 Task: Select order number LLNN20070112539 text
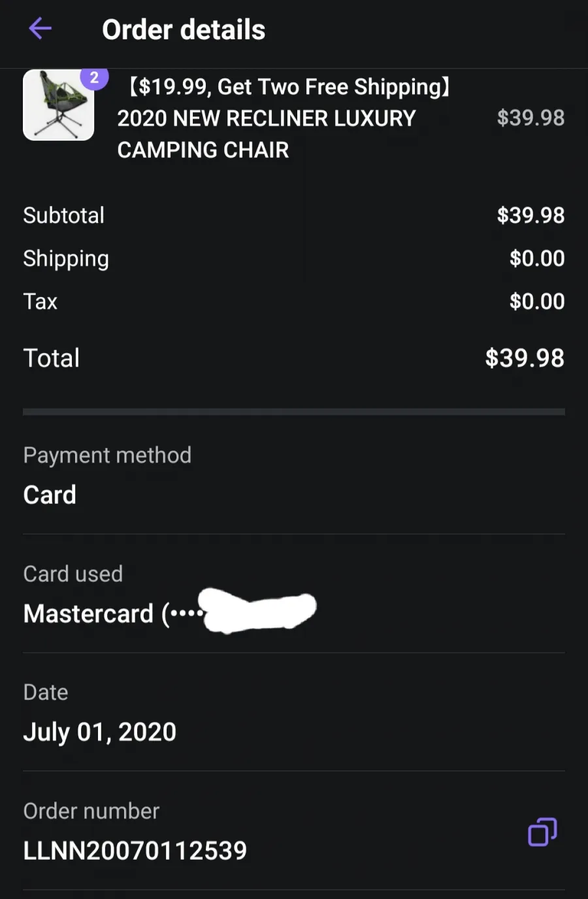tap(135, 851)
